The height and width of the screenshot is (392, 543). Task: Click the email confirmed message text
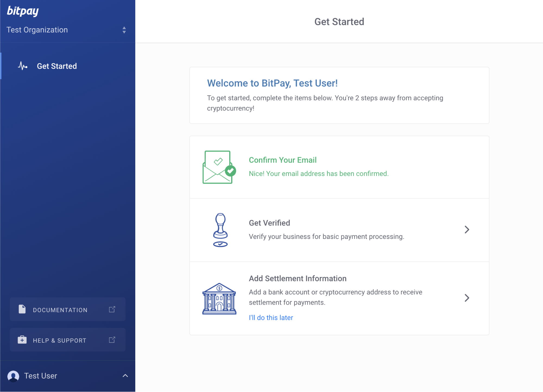pos(319,174)
